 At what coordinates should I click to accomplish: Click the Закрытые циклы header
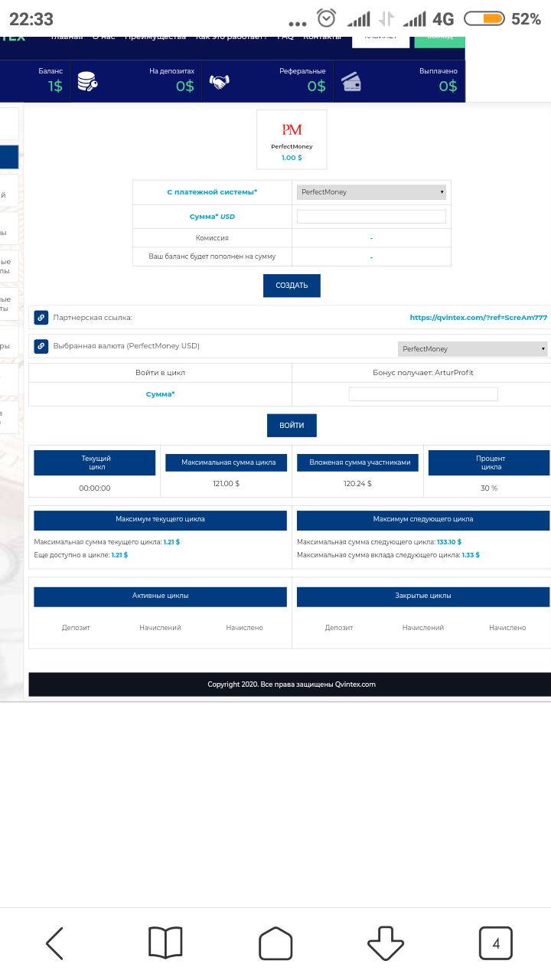pyautogui.click(x=423, y=596)
